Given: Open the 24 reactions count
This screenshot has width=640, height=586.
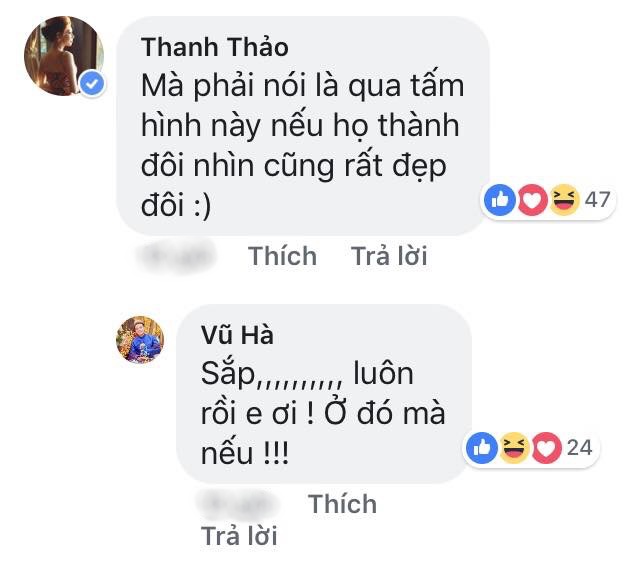Looking at the screenshot, I should [580, 448].
